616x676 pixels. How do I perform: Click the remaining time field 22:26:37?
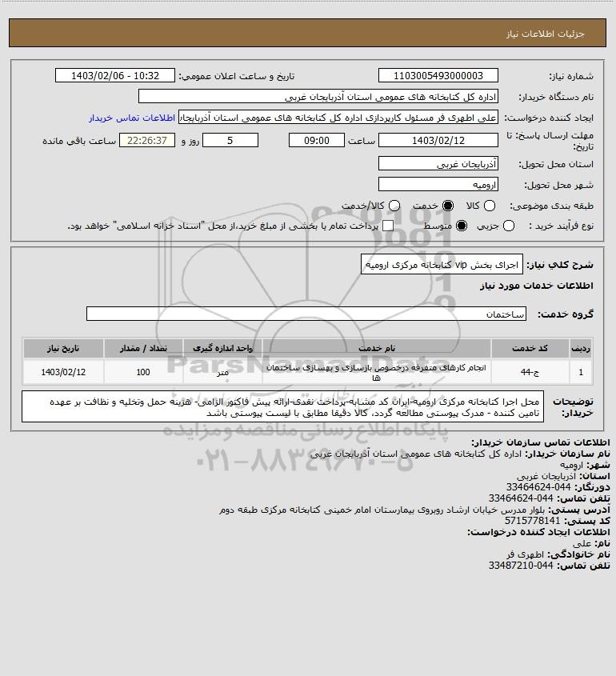147,141
